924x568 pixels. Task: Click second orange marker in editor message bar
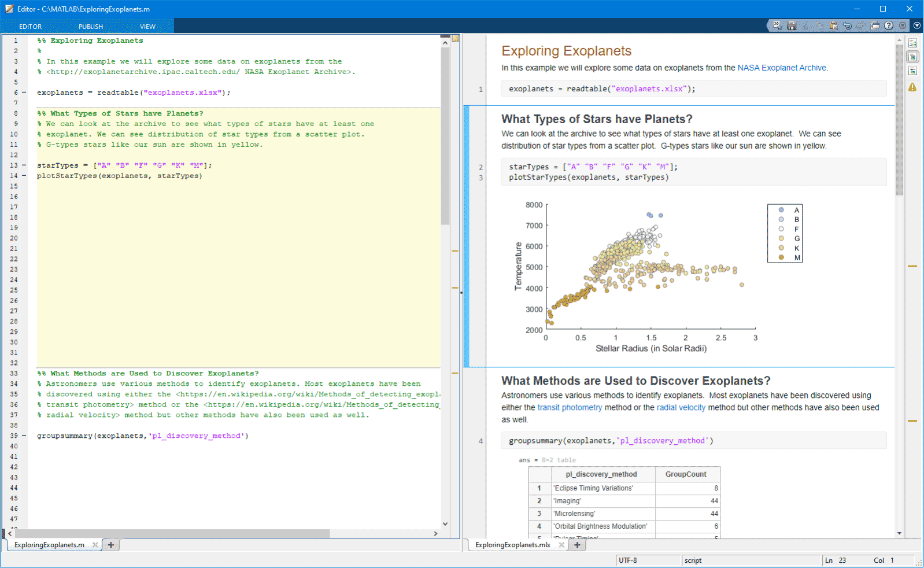point(455,287)
